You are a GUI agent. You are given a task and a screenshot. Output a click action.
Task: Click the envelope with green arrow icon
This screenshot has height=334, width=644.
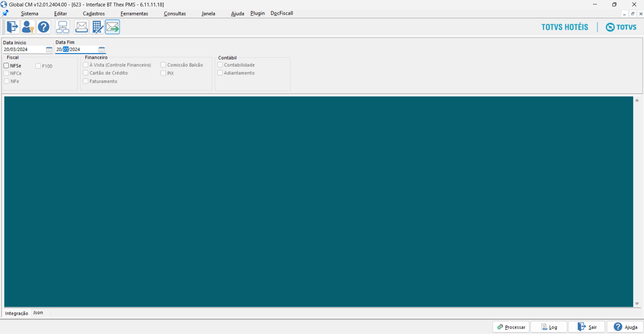pyautogui.click(x=113, y=27)
